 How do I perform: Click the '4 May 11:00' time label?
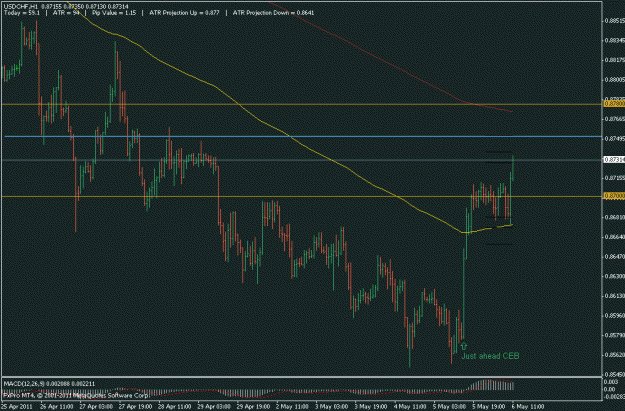pos(410,407)
